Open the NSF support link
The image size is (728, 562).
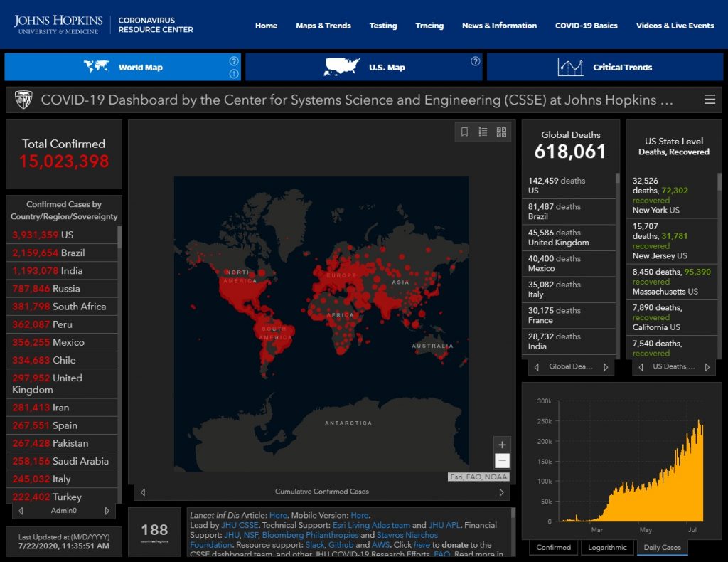(250, 535)
